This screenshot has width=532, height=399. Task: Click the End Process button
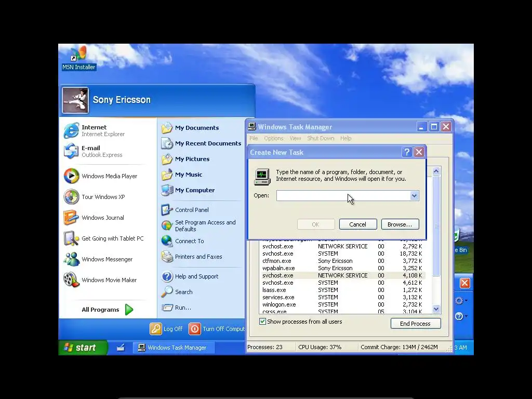(x=416, y=323)
